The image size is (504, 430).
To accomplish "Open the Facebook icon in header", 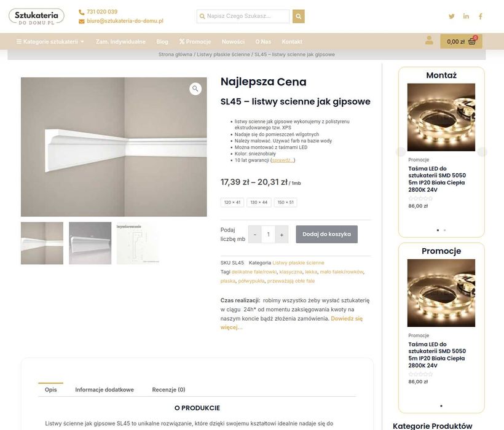I will click(480, 16).
